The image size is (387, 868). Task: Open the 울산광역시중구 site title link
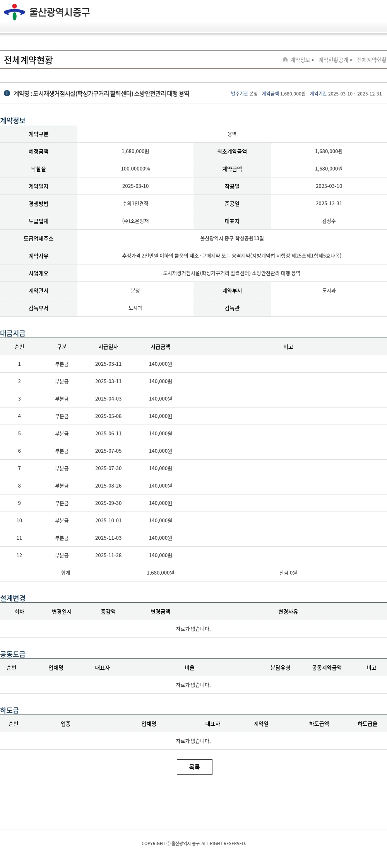59,12
